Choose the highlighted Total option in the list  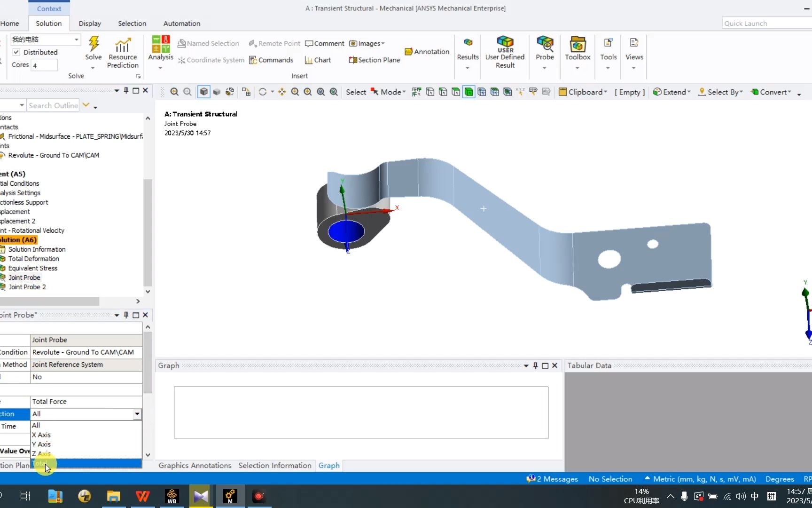tap(86, 463)
